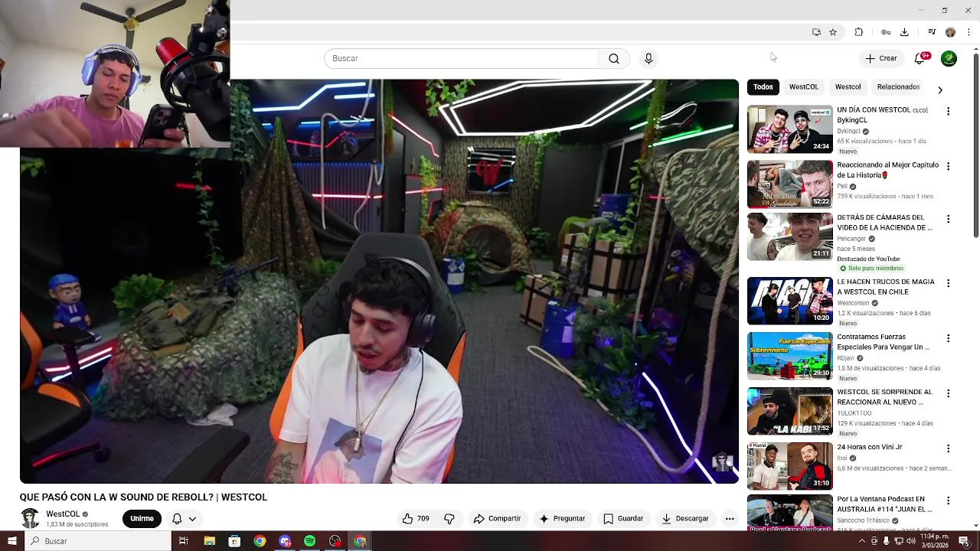
Task: Open the WestCOL channel name link
Action: click(x=63, y=514)
